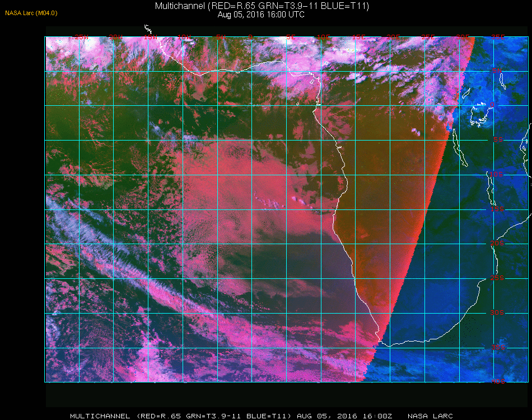Click the 15E longitude label
The width and height of the screenshot is (532, 420).
click(358, 37)
